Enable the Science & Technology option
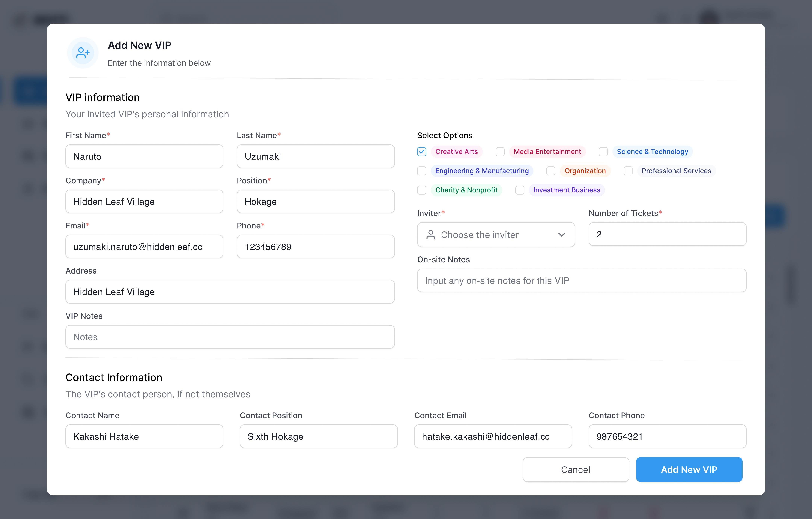 click(x=603, y=152)
